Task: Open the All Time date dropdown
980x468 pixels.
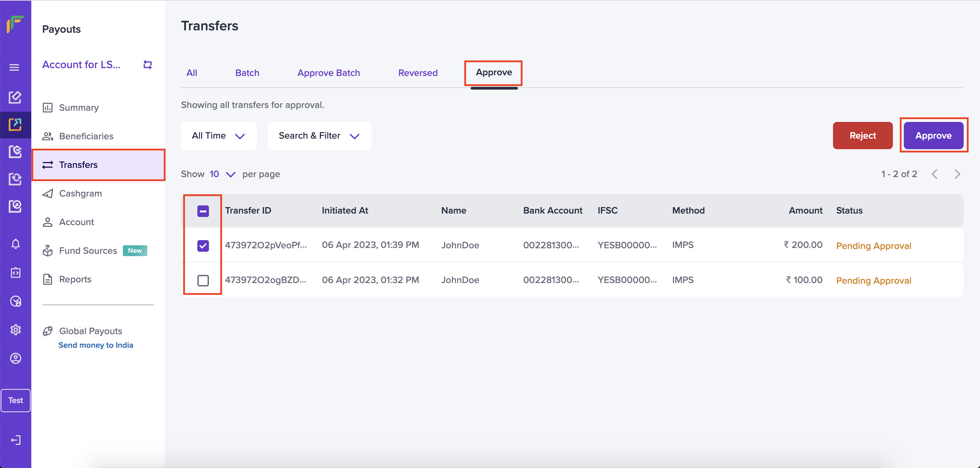Action: pyautogui.click(x=219, y=136)
